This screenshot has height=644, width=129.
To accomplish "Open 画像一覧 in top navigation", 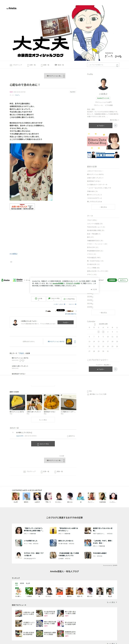I will pyautogui.click(x=45, y=65).
